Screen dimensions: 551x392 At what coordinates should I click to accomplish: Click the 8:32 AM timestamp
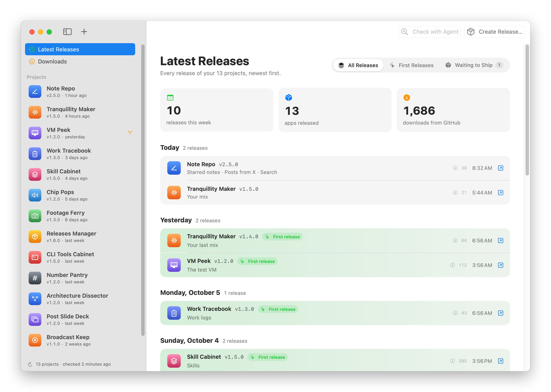(x=482, y=168)
